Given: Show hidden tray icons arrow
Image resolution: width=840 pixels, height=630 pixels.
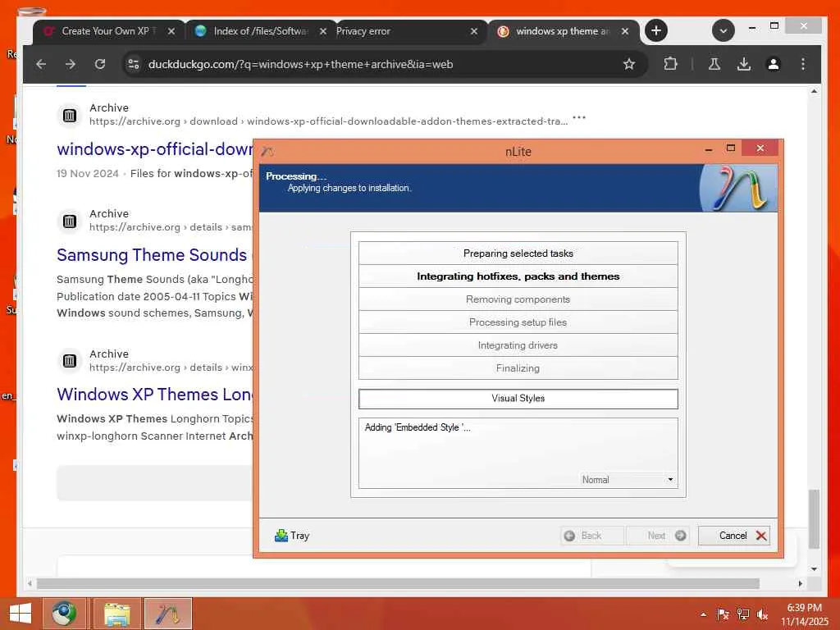Looking at the screenshot, I should (703, 614).
